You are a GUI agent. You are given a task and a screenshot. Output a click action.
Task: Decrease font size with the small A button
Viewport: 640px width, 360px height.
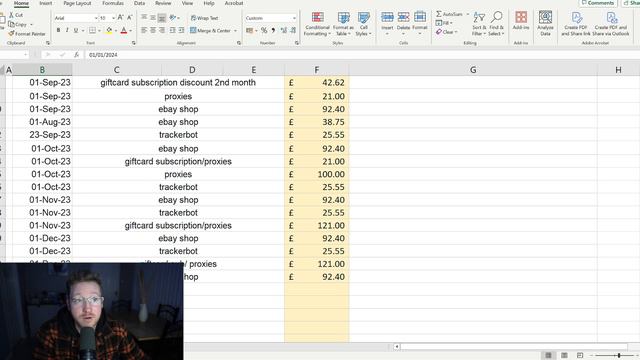tap(129, 18)
